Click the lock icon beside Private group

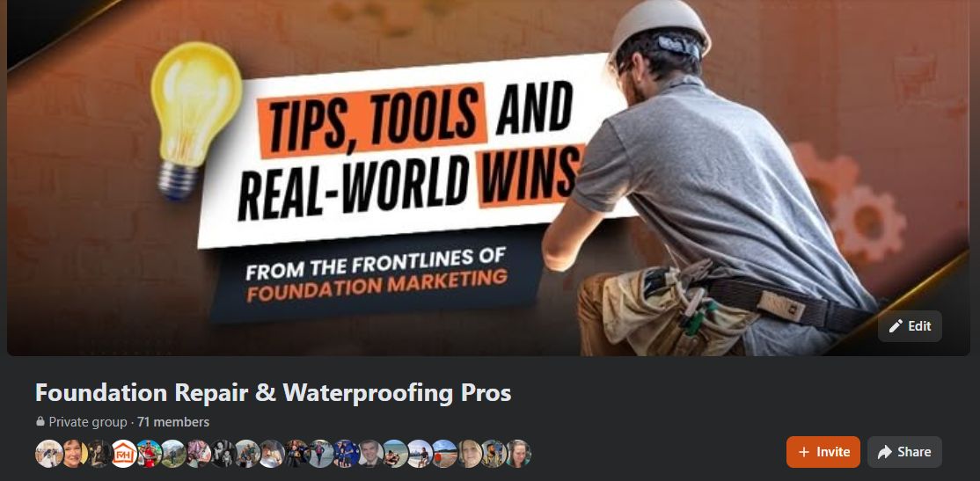(40, 422)
